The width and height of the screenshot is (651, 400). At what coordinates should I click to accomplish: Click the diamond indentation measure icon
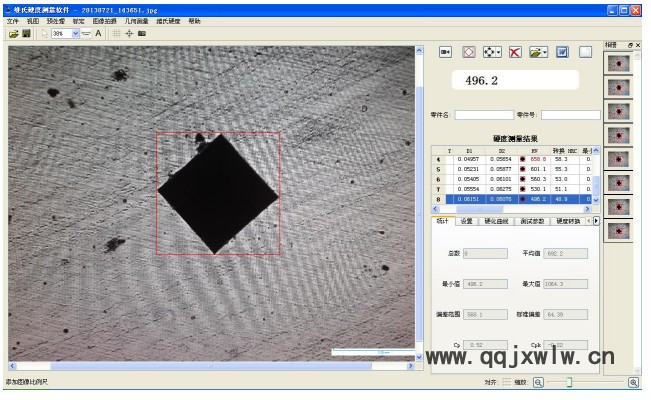click(469, 52)
